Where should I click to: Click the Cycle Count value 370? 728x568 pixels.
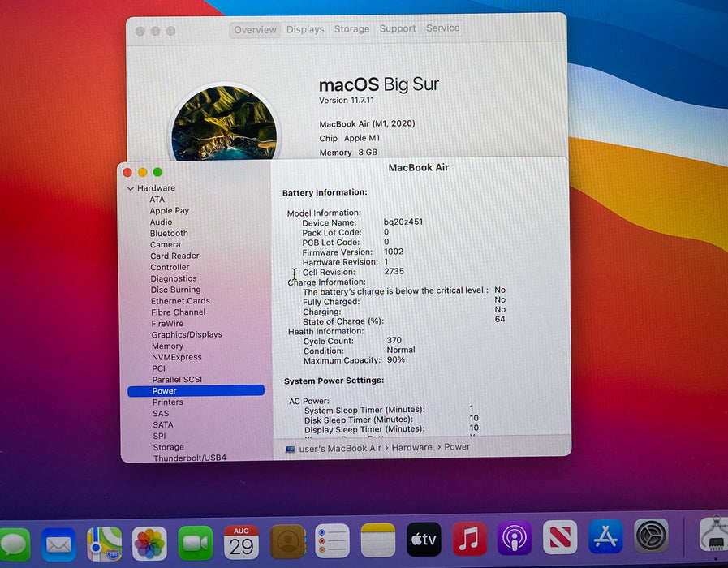[x=394, y=340]
